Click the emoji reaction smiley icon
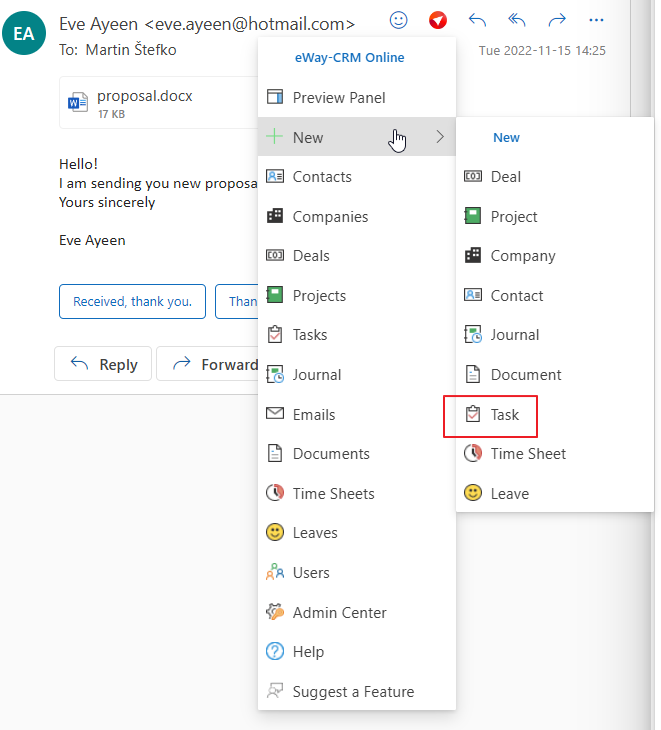661x730 pixels. 398,20
